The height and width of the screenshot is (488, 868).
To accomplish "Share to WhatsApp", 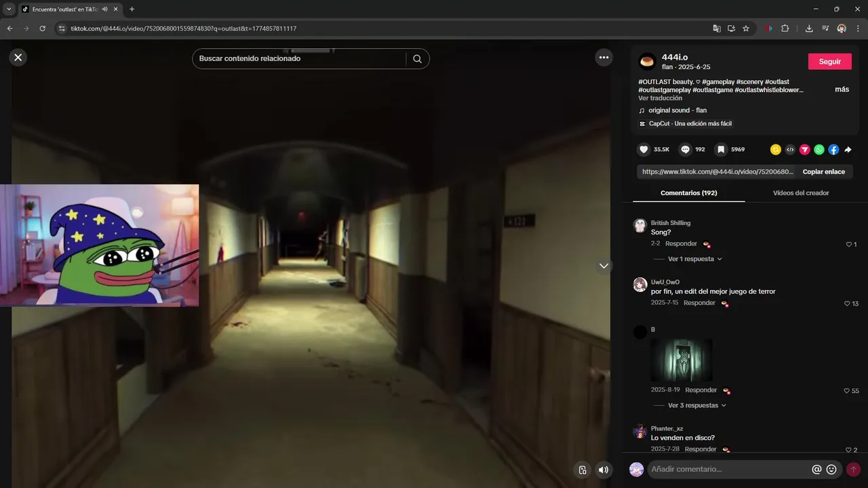I will 819,150.
